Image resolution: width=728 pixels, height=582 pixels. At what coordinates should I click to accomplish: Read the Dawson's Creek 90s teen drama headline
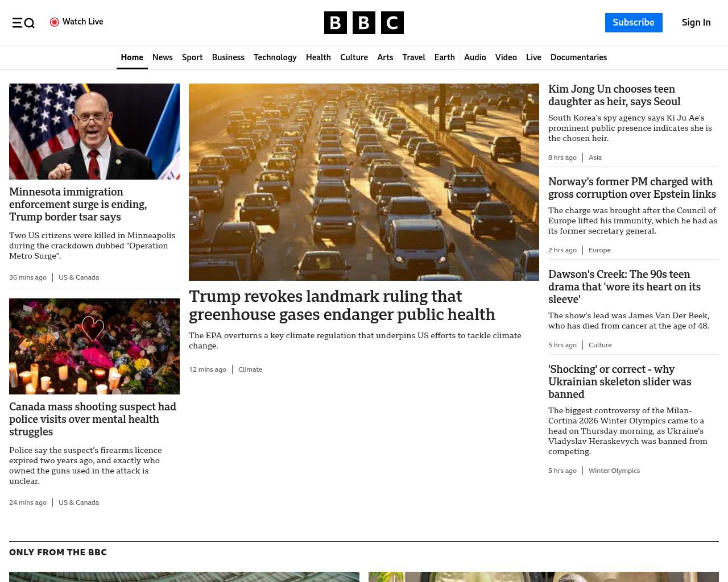(x=624, y=287)
